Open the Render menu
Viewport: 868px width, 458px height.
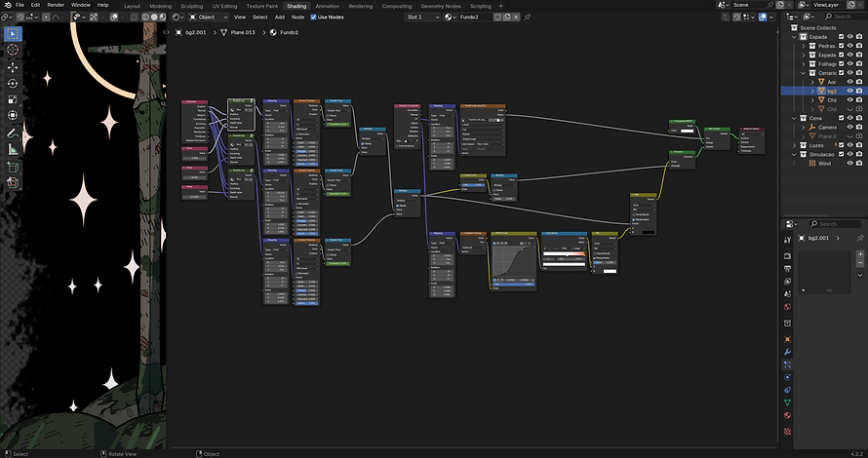coord(56,5)
